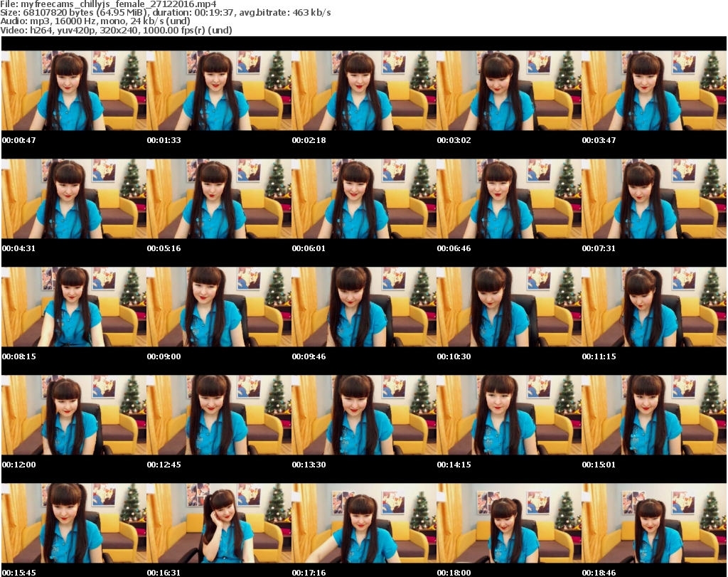728x577 pixels.
Task: Select the frame at 00:12:00
Action: [74, 415]
